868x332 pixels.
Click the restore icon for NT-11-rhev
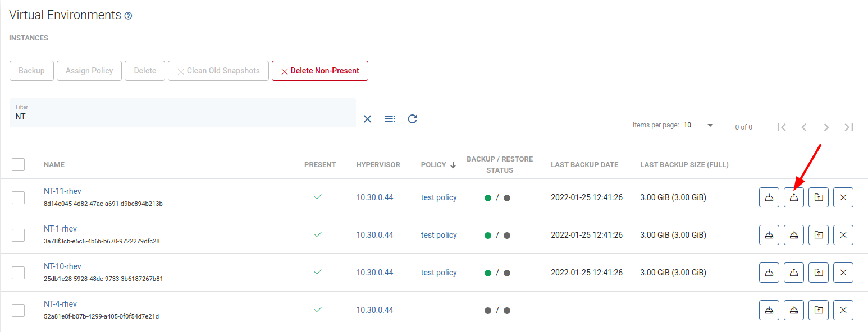click(x=793, y=197)
